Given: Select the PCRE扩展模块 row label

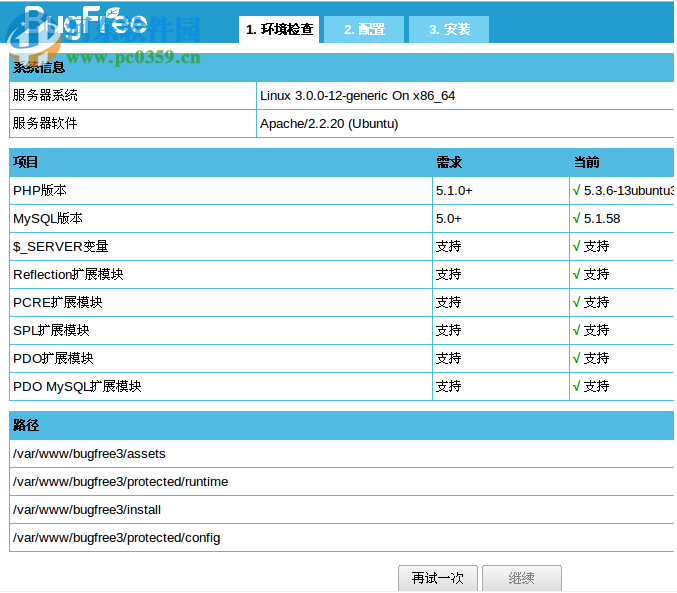Looking at the screenshot, I should coord(57,302).
